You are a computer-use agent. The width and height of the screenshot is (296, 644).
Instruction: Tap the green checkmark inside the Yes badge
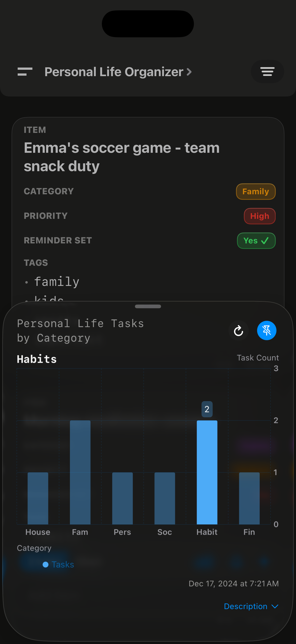[265, 241]
